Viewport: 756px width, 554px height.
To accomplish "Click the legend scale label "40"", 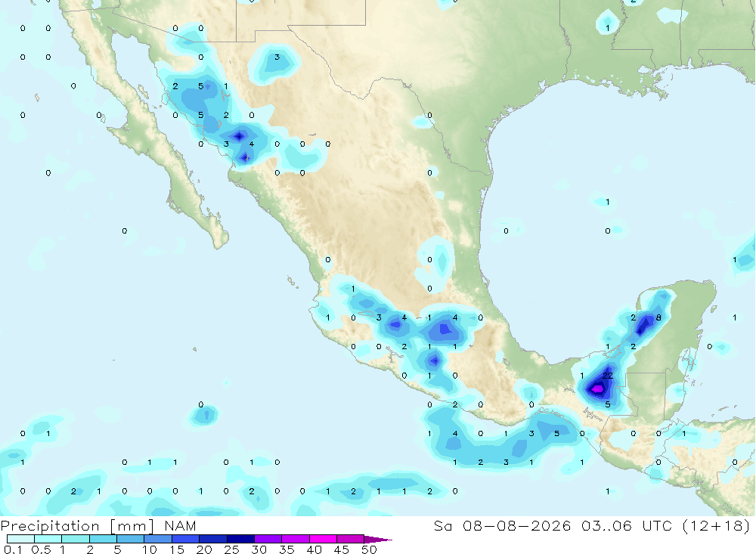I will [314, 549].
